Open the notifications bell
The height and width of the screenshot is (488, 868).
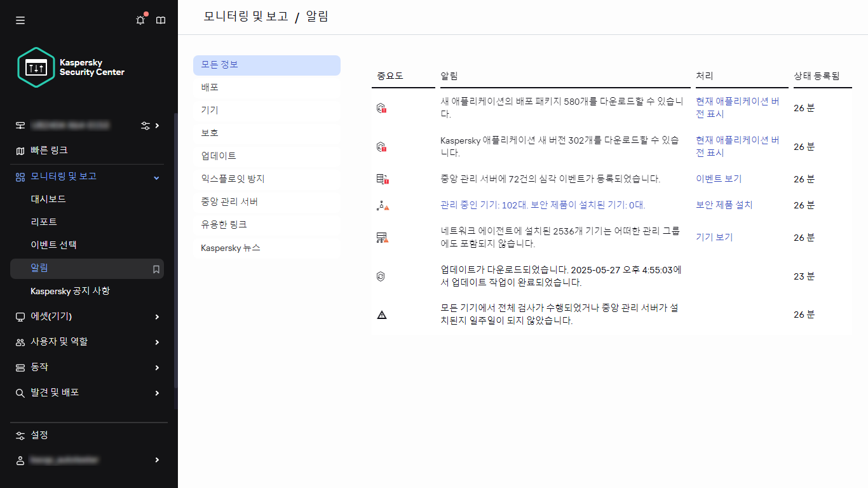click(140, 20)
